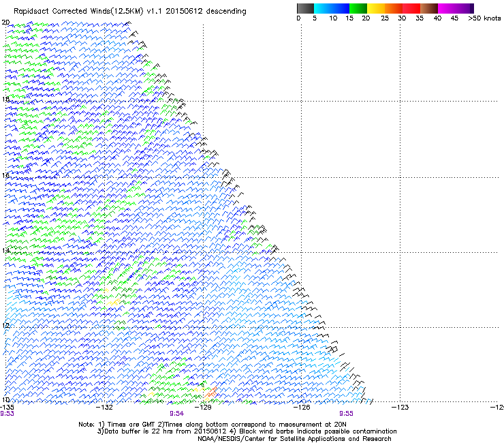
Task: Click the longitude label '-135' on the bottom axis
Action: [7, 408]
